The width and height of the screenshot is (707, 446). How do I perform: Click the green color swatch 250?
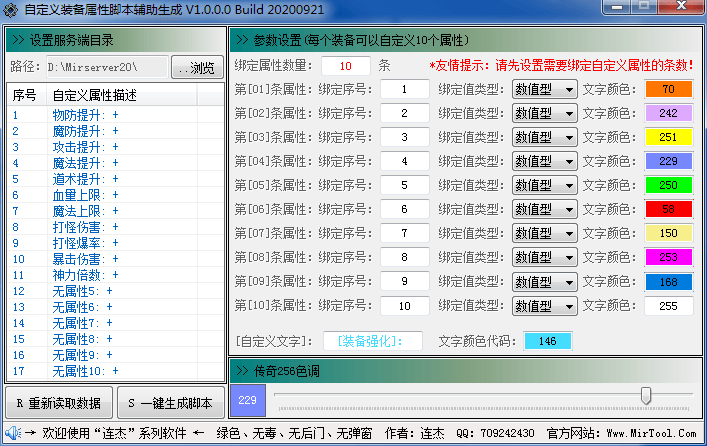(669, 185)
